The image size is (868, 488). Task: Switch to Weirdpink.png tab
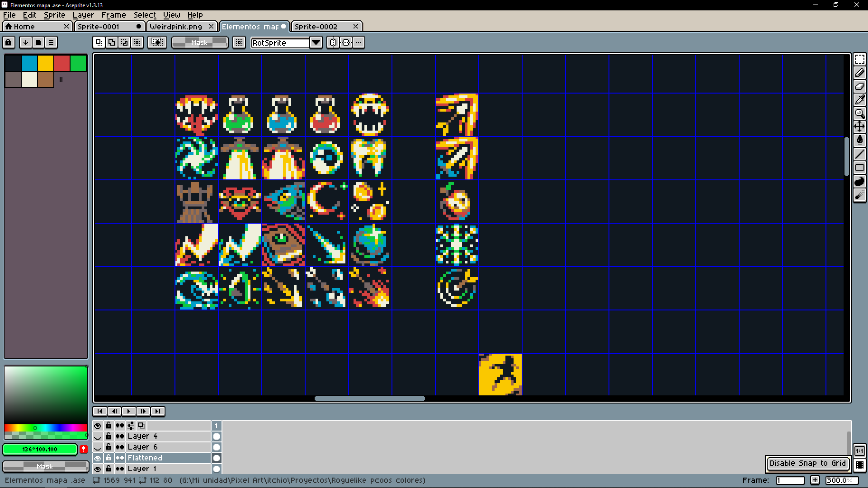(x=176, y=27)
